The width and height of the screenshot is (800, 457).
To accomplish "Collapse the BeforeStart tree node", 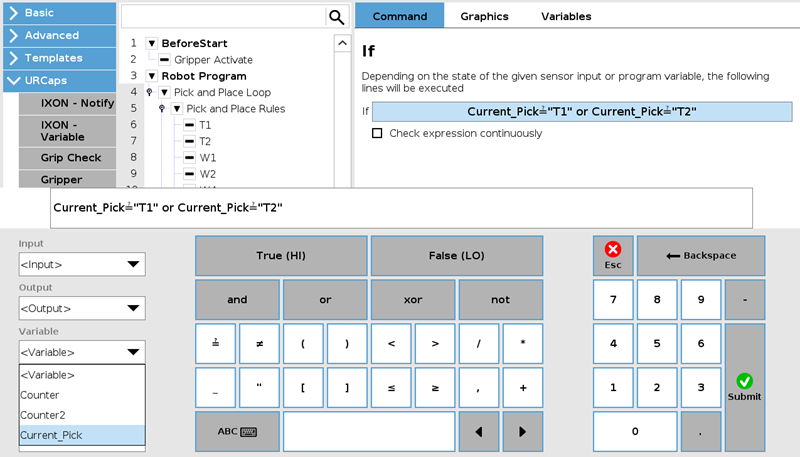I will pos(152,43).
